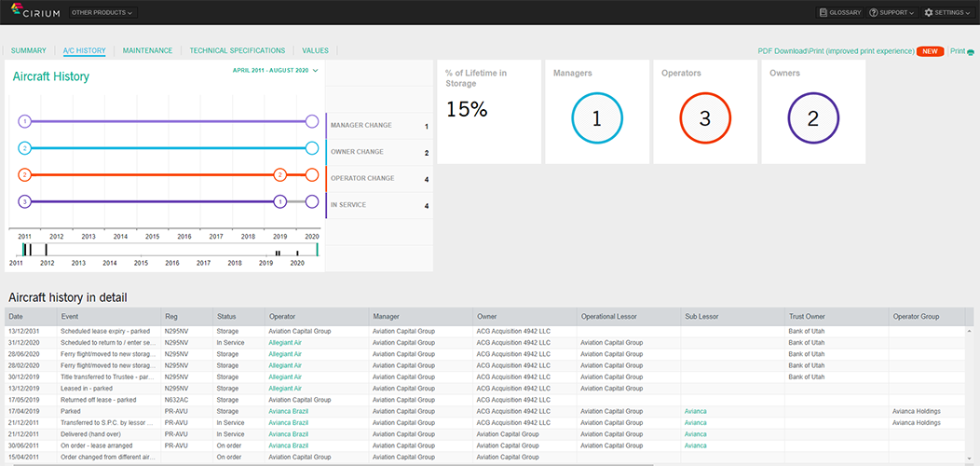The image size is (980, 466).
Task: Click in service start marker labeled 3
Action: pyautogui.click(x=24, y=201)
